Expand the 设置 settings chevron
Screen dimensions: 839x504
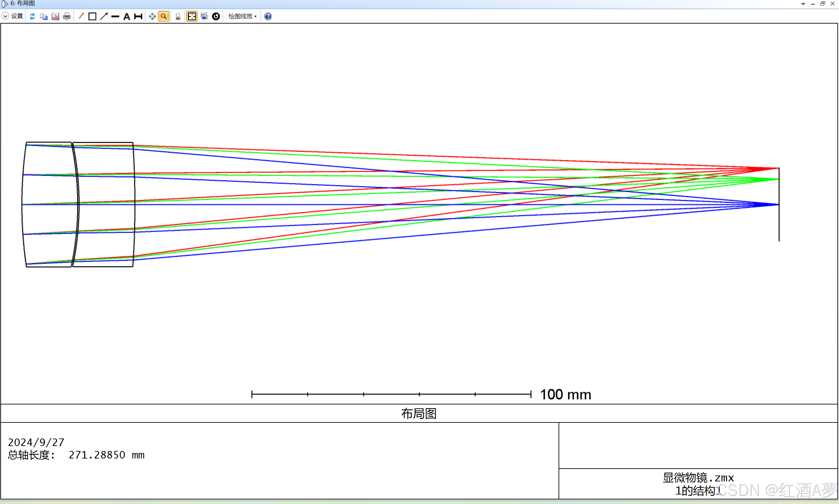click(x=5, y=16)
